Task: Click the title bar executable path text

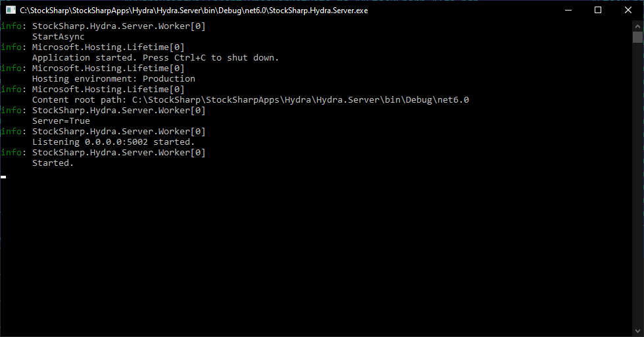Action: 194,11
